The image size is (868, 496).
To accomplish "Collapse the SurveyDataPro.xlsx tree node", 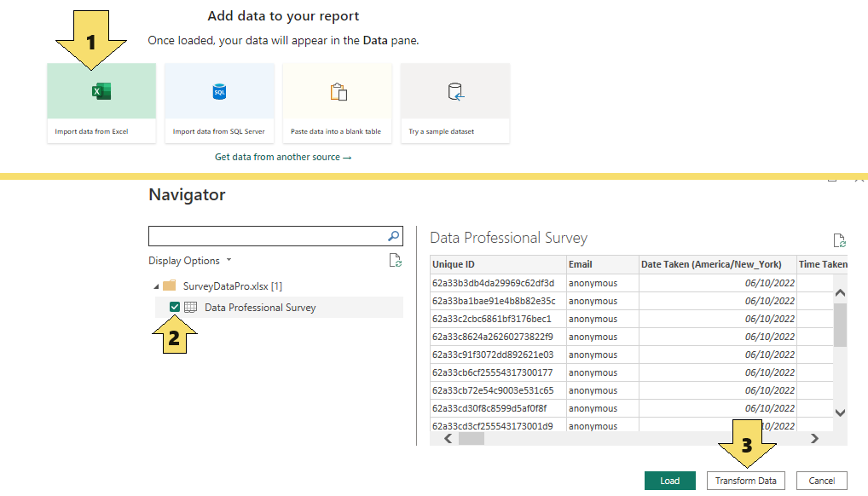I will point(156,286).
